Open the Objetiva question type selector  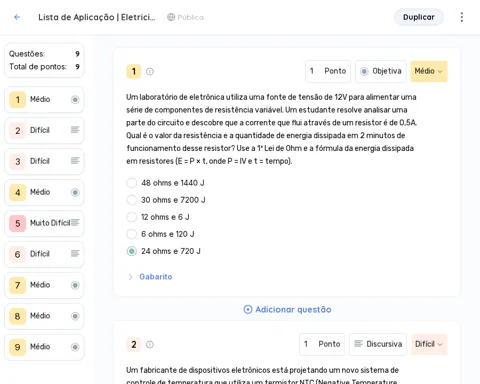point(381,71)
